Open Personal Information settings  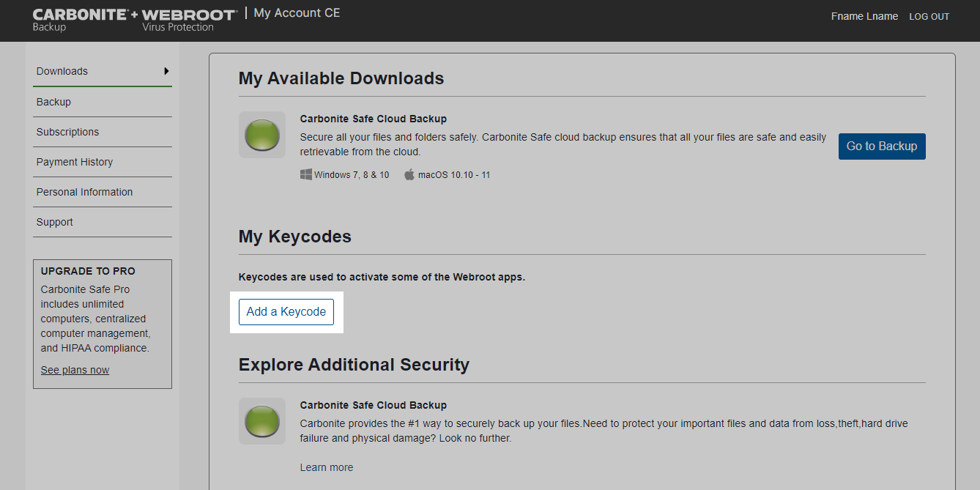point(84,192)
